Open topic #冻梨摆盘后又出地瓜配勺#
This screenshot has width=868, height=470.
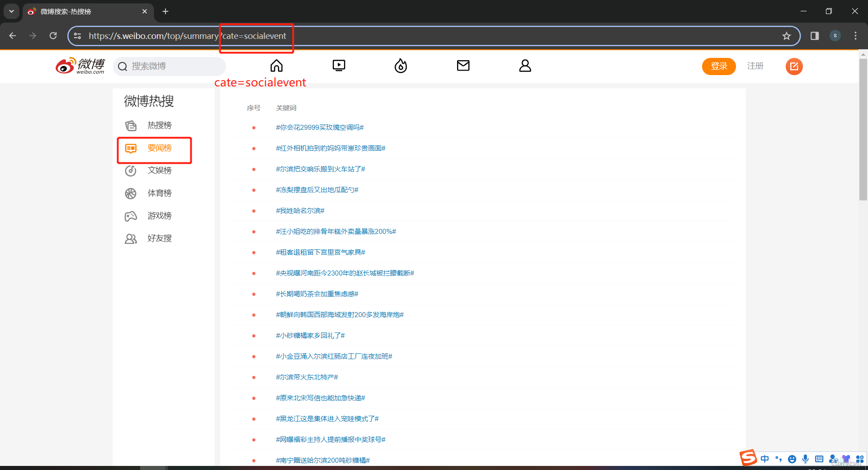317,190
